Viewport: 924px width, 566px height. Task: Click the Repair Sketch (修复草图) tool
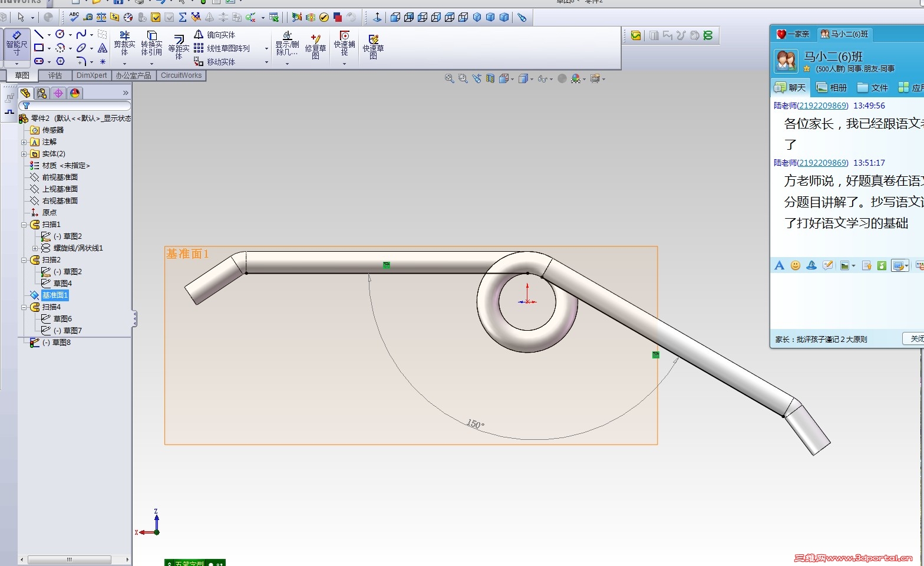point(315,47)
